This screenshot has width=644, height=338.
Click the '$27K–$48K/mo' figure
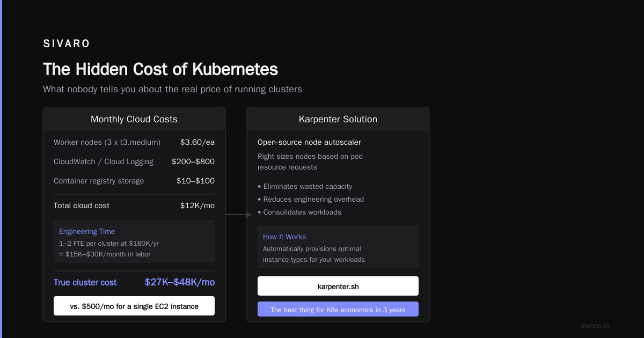click(x=180, y=282)
